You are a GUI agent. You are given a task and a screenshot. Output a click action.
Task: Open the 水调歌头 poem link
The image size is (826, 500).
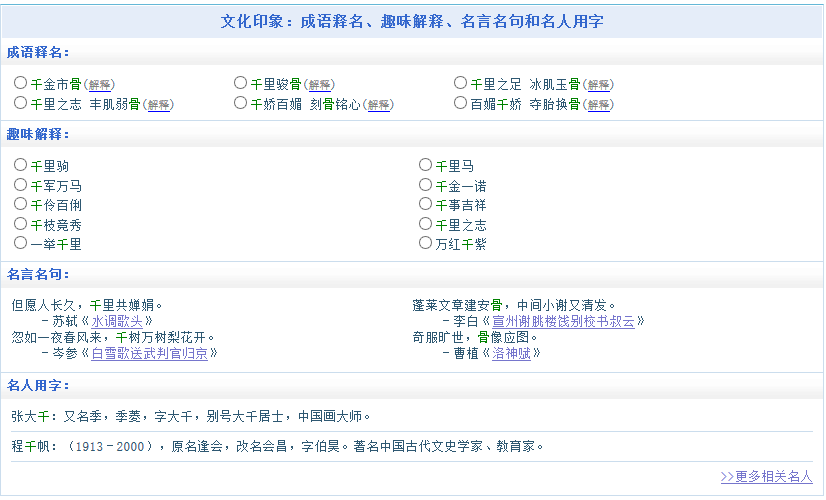tap(121, 321)
